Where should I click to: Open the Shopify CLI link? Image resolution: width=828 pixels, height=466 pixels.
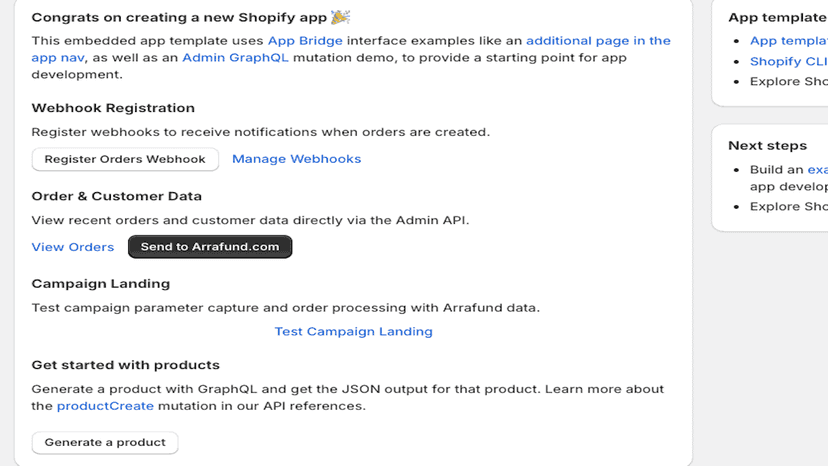point(788,61)
